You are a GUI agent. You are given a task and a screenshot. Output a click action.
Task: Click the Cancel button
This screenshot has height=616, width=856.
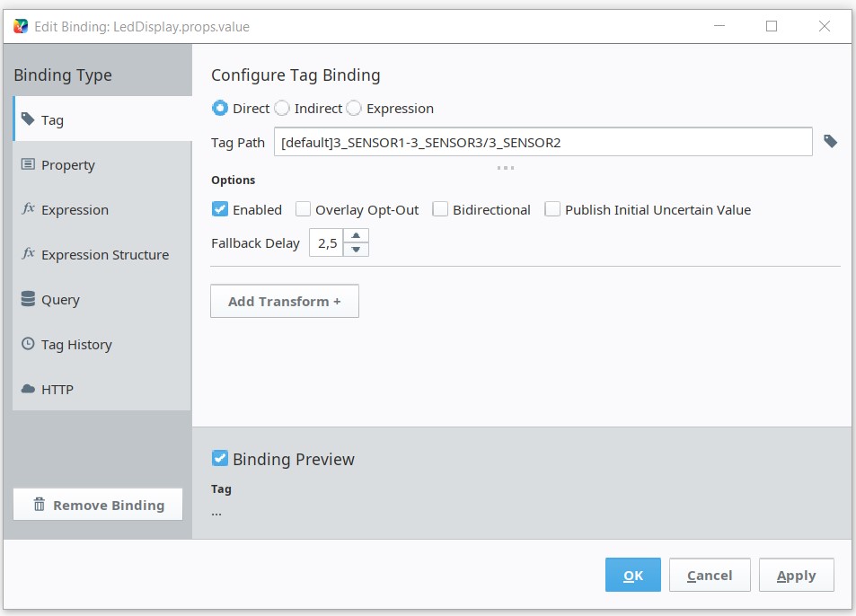(x=710, y=575)
